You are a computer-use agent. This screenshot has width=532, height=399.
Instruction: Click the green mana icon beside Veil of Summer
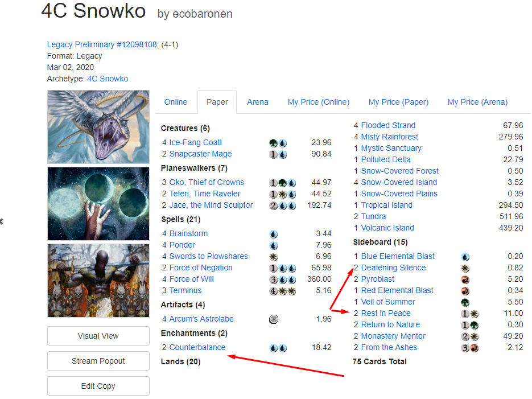(465, 302)
